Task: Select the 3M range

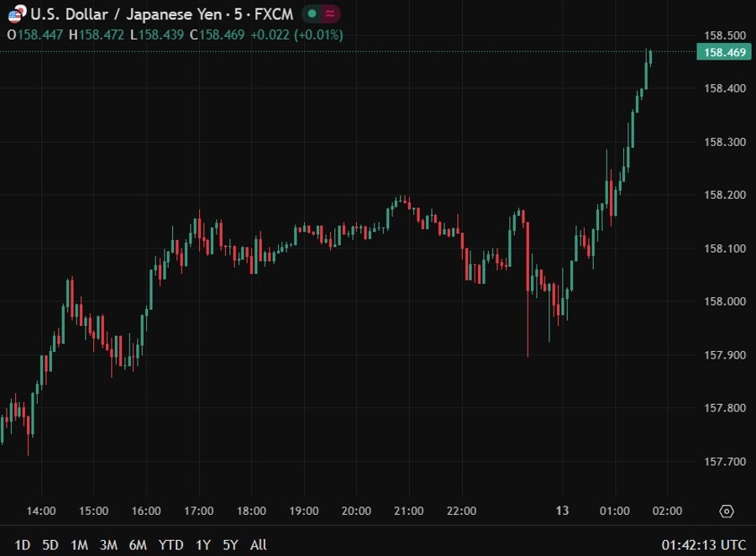Action: (110, 545)
